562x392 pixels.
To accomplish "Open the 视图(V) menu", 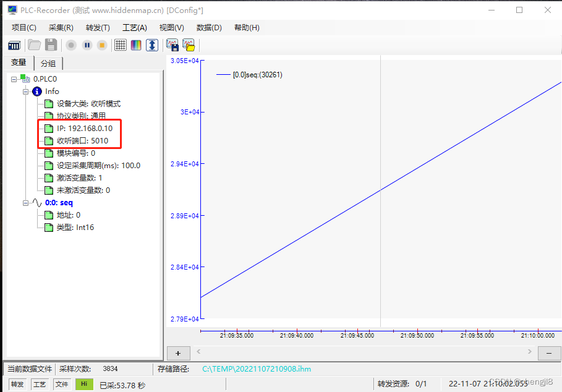I will click(x=172, y=28).
